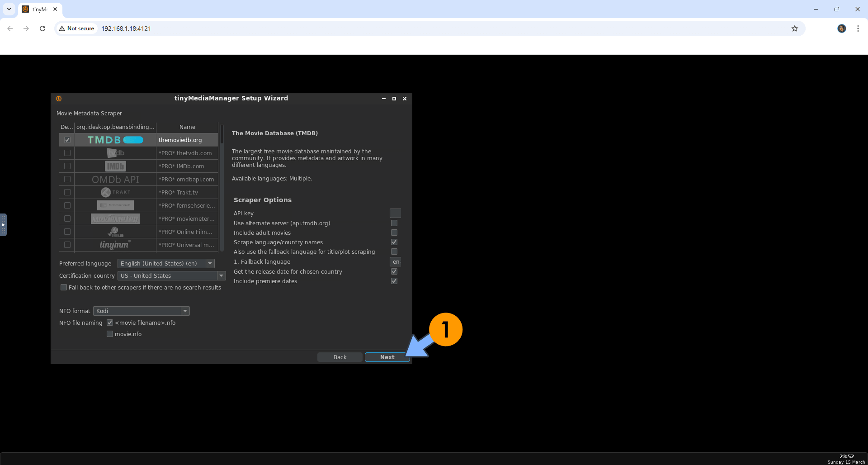Click the tinymm Universal scraper logo
Viewport: 868px width, 465px height.
tap(115, 245)
